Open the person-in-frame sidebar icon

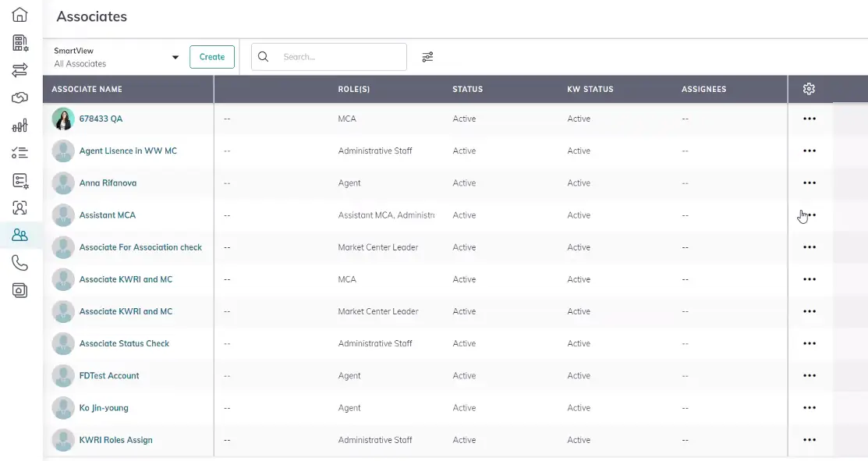19,208
